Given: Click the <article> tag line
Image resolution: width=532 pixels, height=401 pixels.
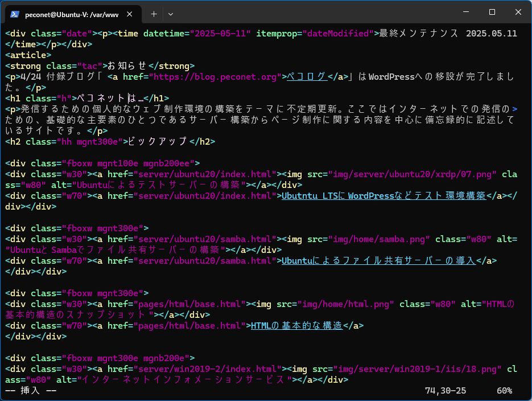Looking at the screenshot, I should [x=28, y=55].
